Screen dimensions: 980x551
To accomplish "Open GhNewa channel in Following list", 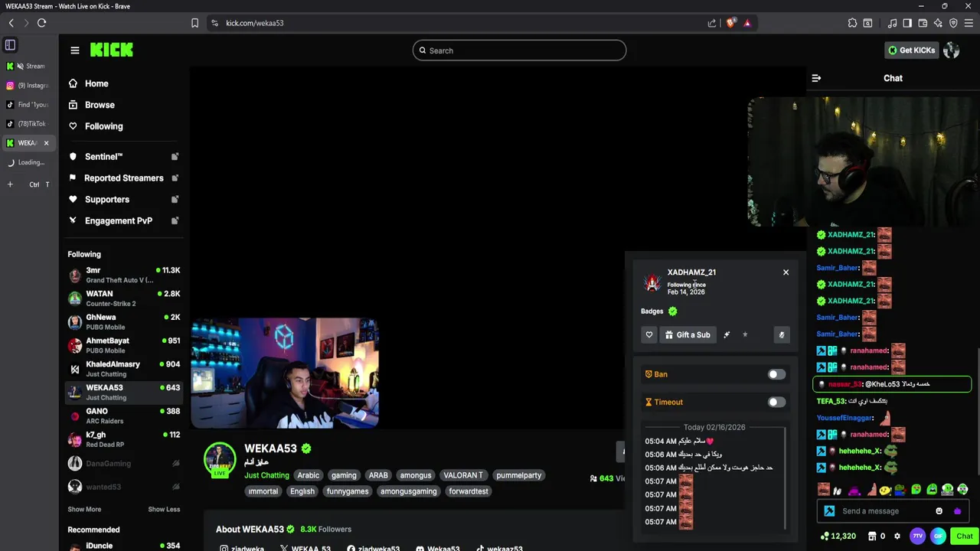I will pyautogui.click(x=124, y=322).
